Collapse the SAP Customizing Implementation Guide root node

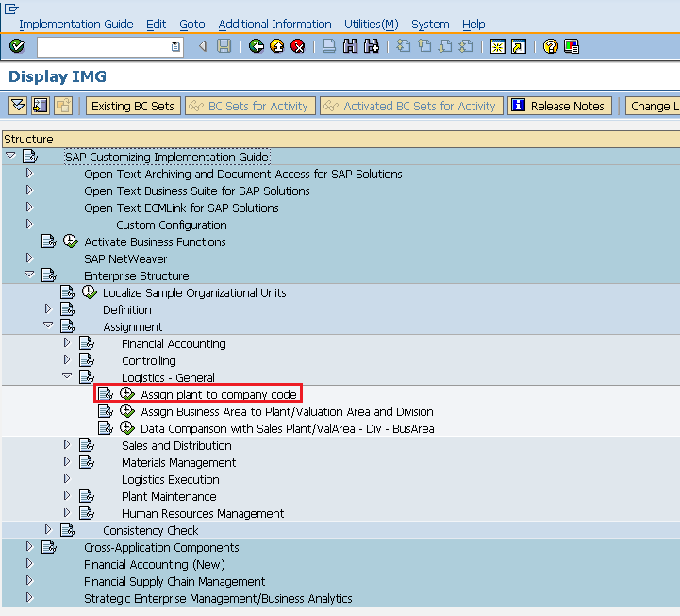tap(10, 155)
